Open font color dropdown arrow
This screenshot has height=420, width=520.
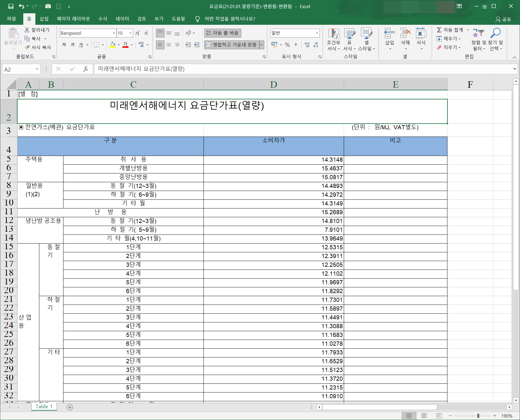coord(132,45)
